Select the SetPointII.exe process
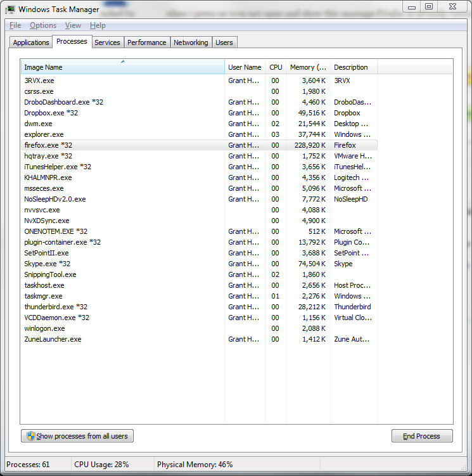This screenshot has width=472, height=476. tap(199, 253)
